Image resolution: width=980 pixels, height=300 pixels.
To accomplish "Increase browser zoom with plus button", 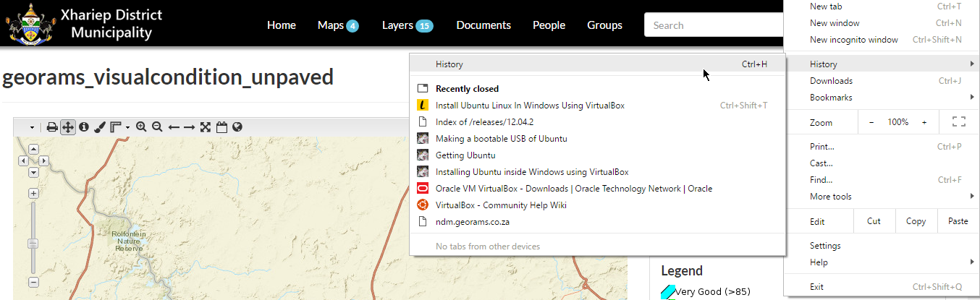I will [x=924, y=122].
